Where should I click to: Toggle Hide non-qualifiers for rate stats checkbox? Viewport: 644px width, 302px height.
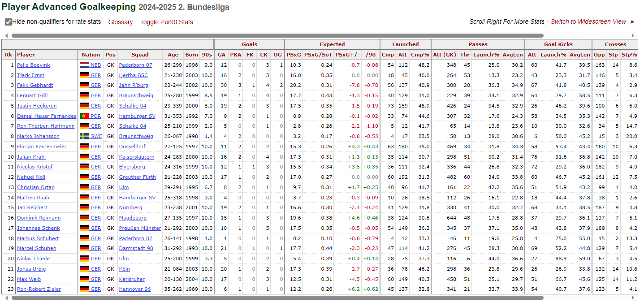tap(9, 22)
